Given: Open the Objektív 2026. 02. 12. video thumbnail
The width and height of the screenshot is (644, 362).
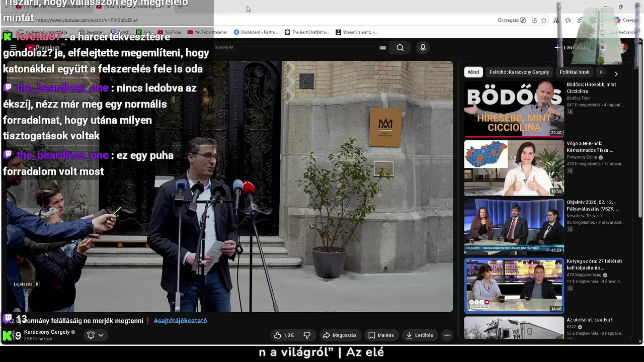Looking at the screenshot, I should pyautogui.click(x=514, y=227).
